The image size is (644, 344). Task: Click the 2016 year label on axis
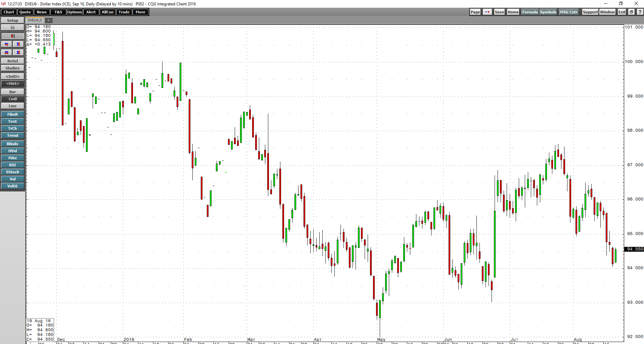point(129,340)
